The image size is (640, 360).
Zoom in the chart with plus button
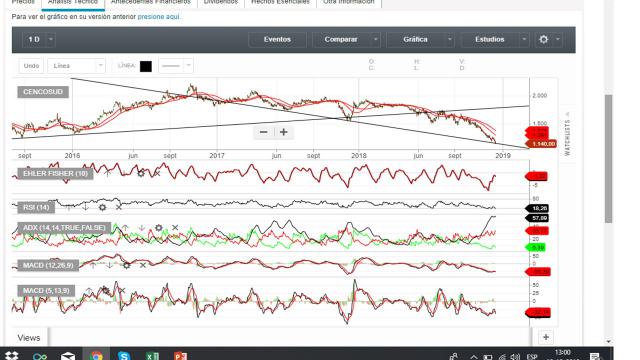(x=284, y=132)
